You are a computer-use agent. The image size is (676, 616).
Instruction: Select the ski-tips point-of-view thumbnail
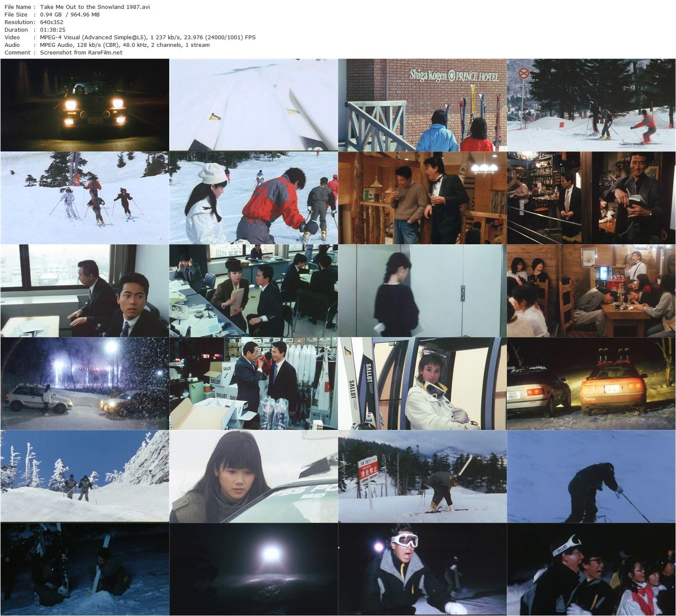(x=253, y=105)
